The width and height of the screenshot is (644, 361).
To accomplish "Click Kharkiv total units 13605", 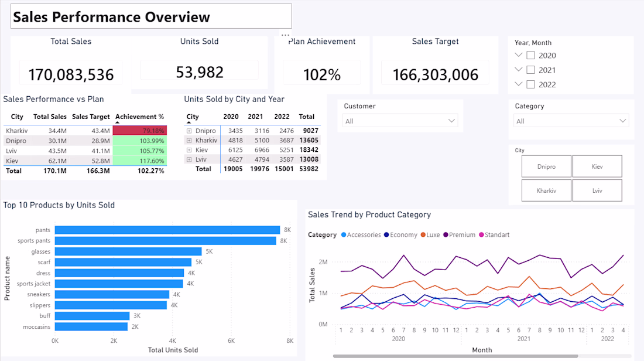I will (309, 140).
